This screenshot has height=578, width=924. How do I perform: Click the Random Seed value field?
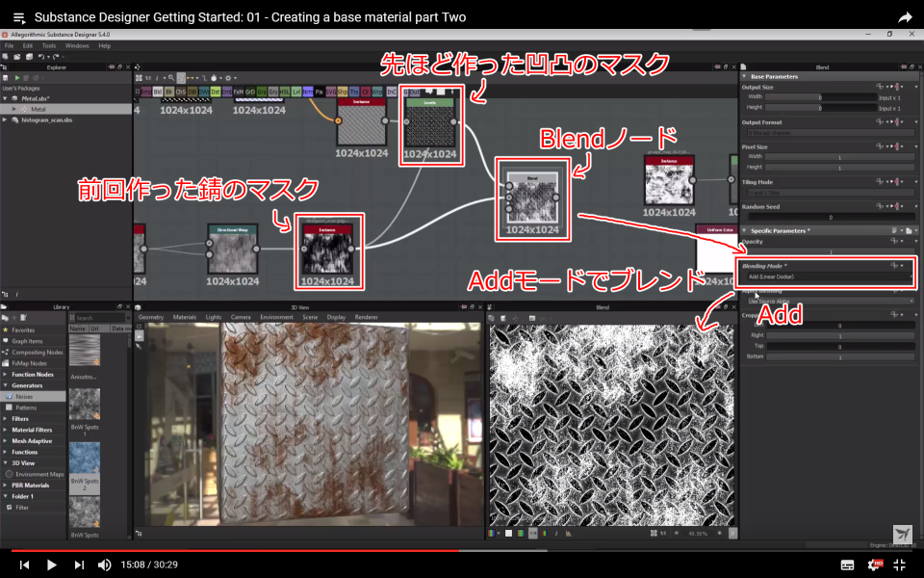coord(831,217)
